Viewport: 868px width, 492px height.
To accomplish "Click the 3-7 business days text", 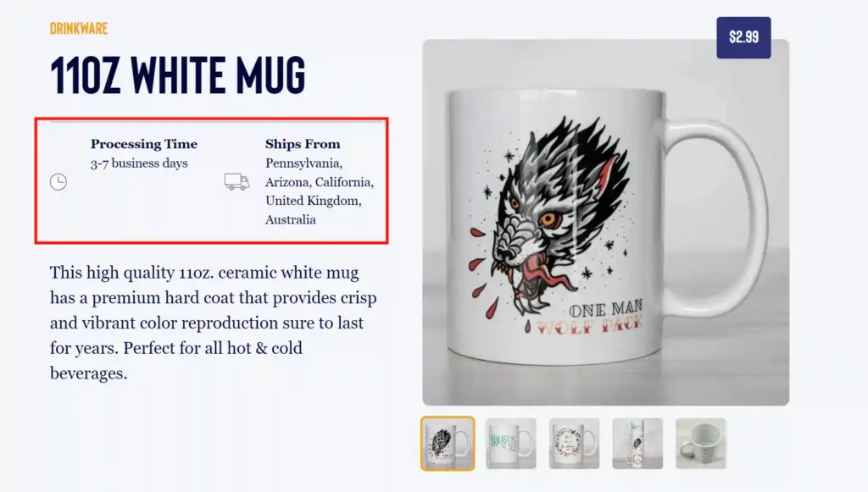I will coord(139,163).
